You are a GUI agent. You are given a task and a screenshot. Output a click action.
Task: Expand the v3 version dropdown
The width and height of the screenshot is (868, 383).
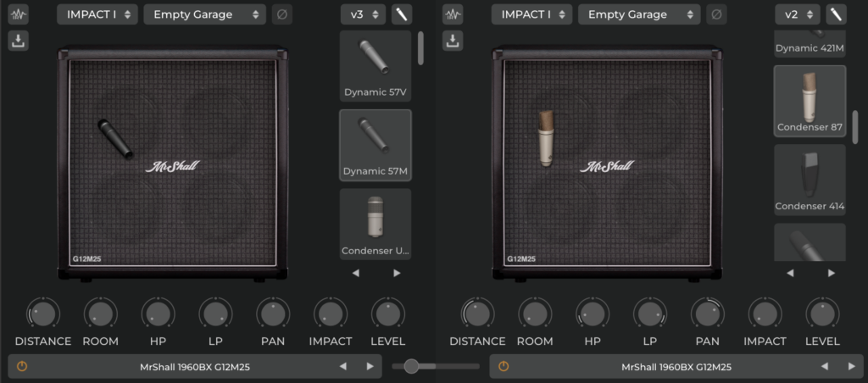click(364, 14)
